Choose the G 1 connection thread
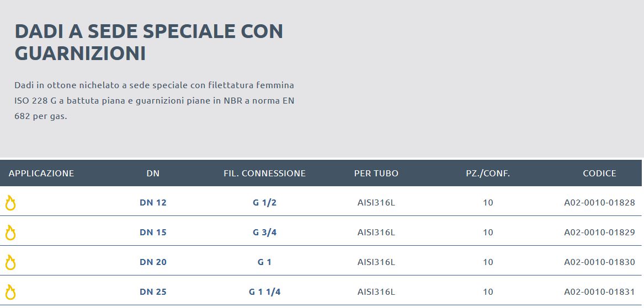644x308 pixels. coord(264,262)
